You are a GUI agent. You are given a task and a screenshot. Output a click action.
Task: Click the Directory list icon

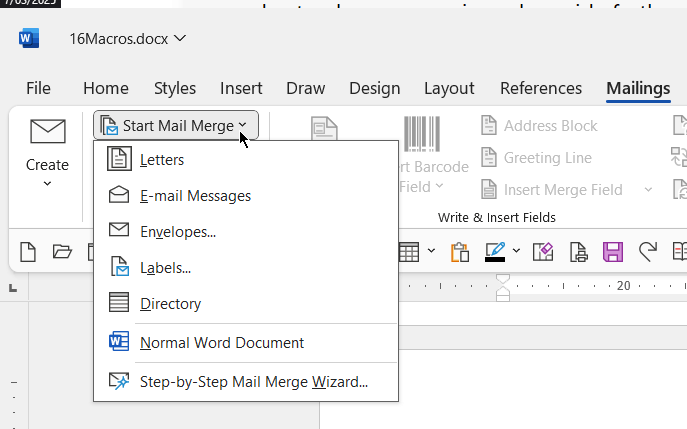(x=119, y=302)
